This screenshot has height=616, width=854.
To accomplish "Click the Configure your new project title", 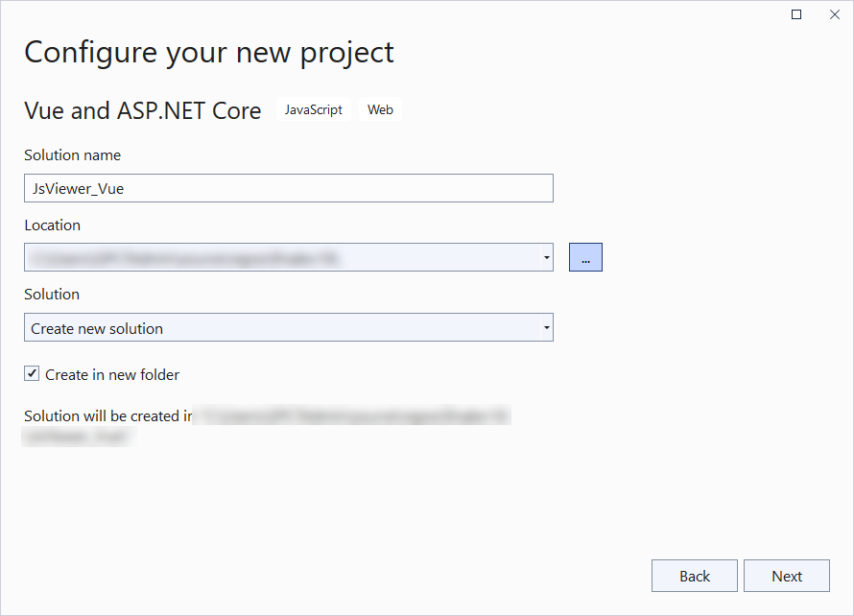I will (209, 54).
